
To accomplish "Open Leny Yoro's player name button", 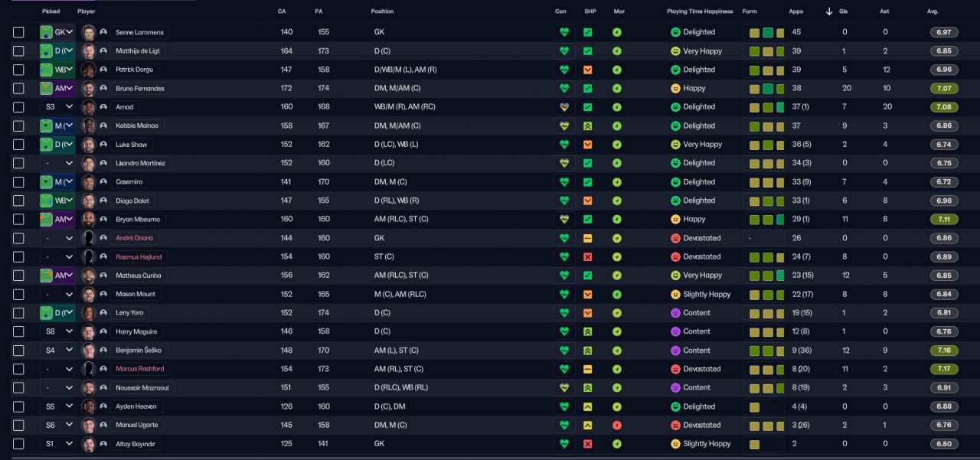I will coord(130,313).
